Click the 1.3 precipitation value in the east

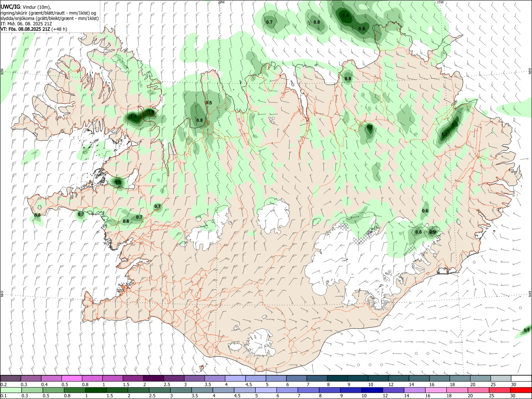454,125
